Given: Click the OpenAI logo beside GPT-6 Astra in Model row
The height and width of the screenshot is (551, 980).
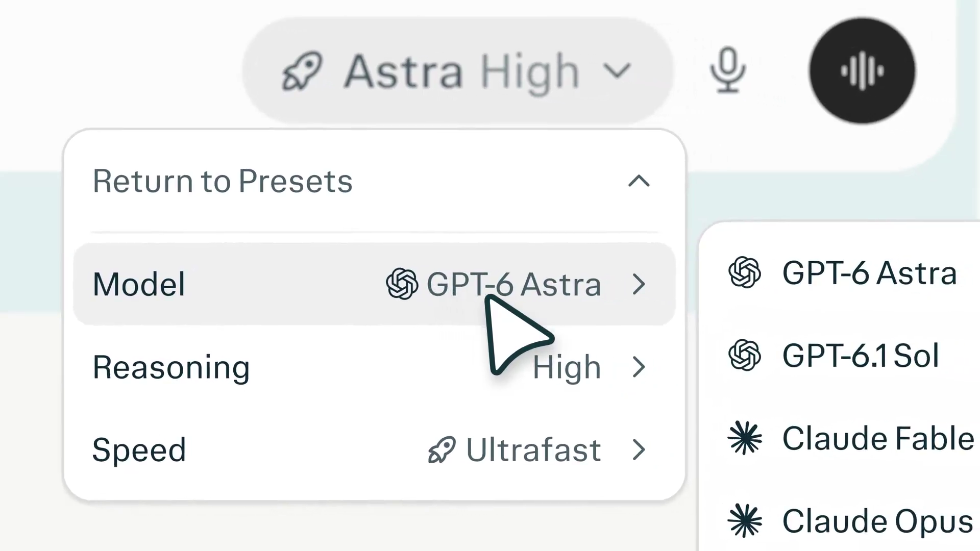Looking at the screenshot, I should click(402, 284).
